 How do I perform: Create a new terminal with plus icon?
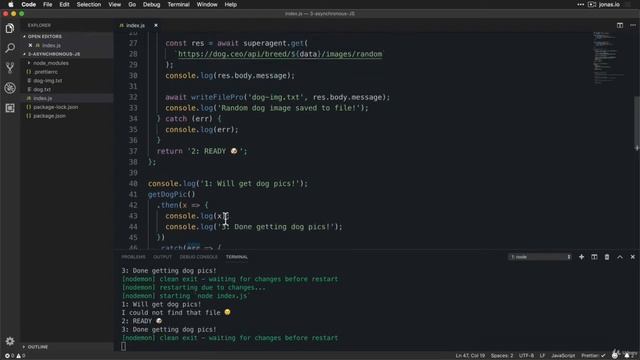(x=581, y=257)
